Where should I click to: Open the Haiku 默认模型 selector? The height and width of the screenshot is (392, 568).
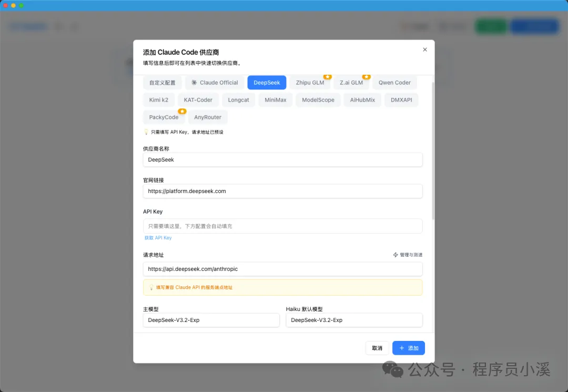(x=354, y=320)
